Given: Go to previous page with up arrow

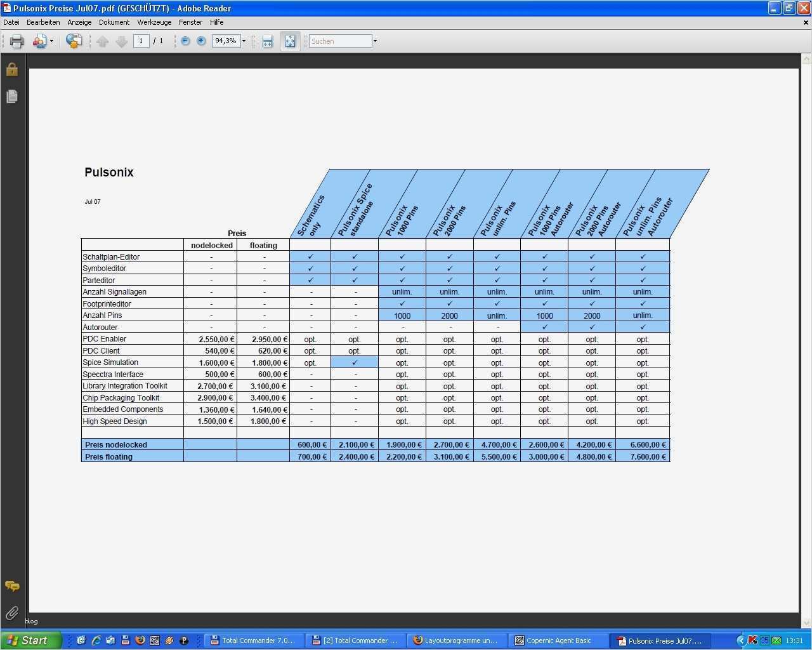Looking at the screenshot, I should tap(103, 41).
